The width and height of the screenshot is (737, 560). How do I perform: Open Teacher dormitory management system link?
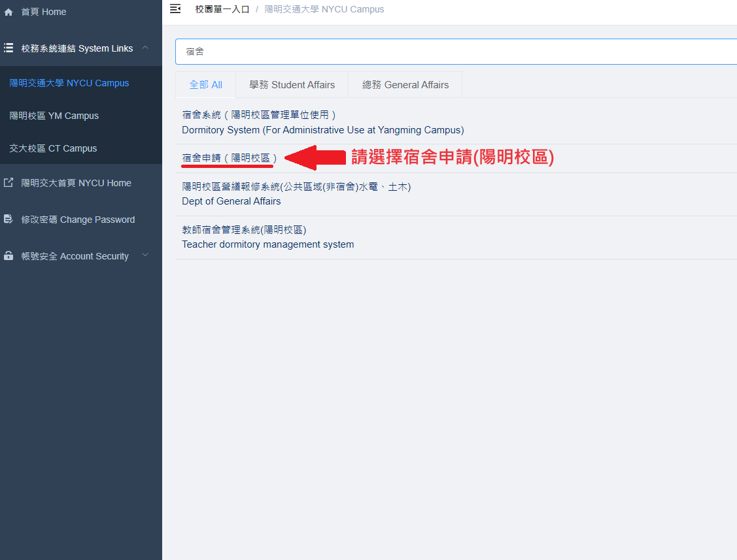(x=267, y=244)
